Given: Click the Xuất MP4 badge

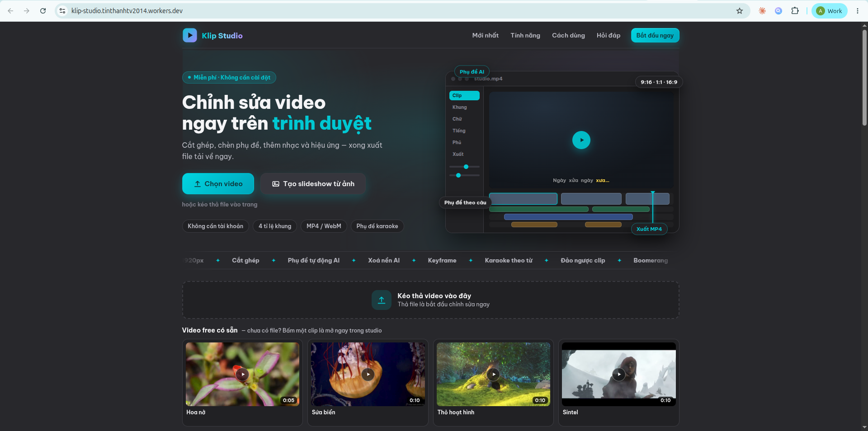Looking at the screenshot, I should click(x=649, y=229).
